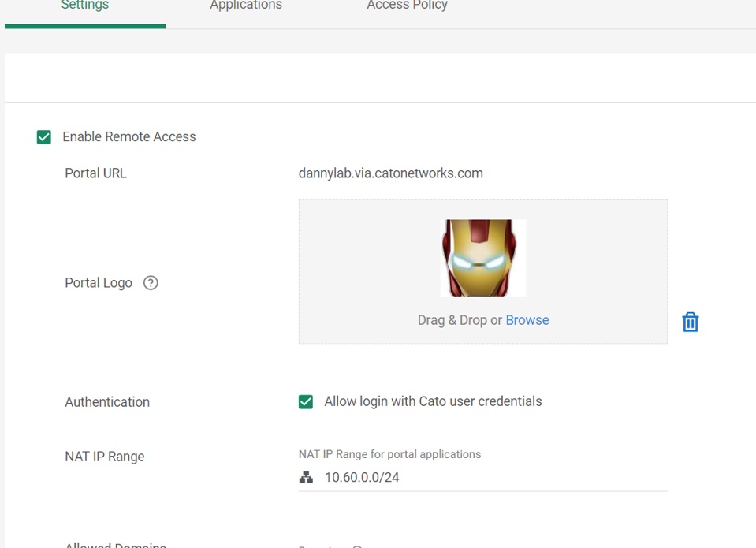Open the Applications tab

[x=246, y=6]
